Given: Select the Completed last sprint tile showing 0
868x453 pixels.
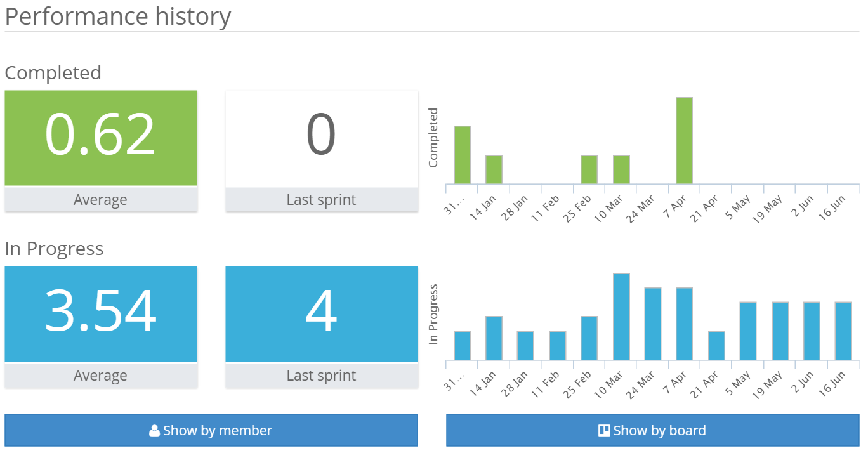Looking at the screenshot, I should [x=322, y=138].
